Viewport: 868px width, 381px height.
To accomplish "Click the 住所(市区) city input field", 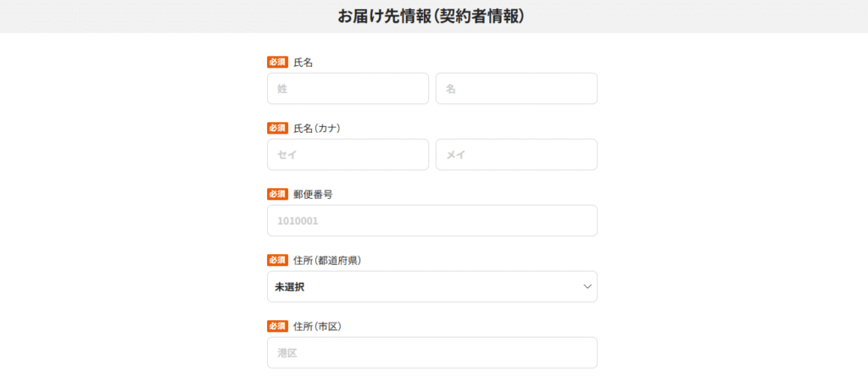I will pos(431,353).
